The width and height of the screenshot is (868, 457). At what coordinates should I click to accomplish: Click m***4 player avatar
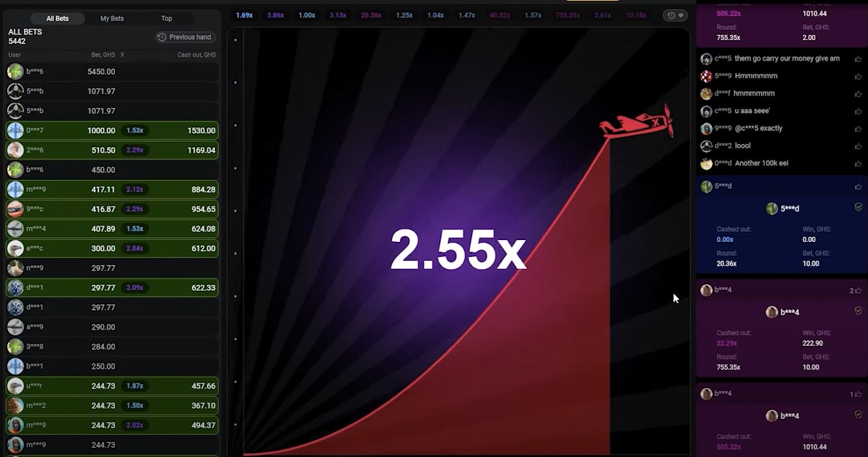coord(15,229)
